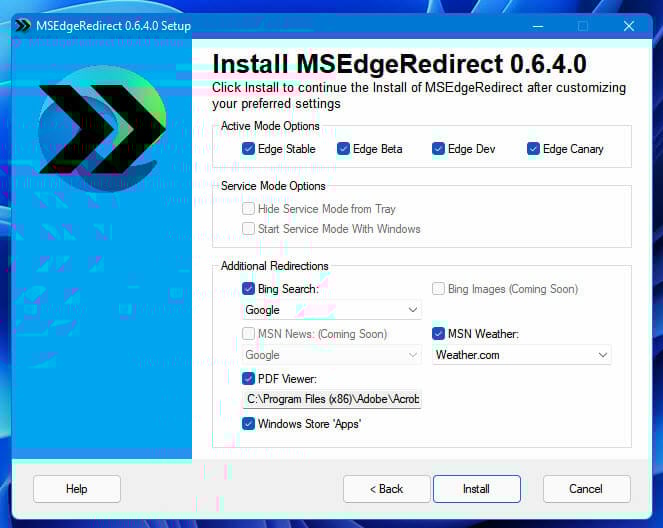663x528 pixels.
Task: Go back with the < Back button
Action: coord(386,489)
